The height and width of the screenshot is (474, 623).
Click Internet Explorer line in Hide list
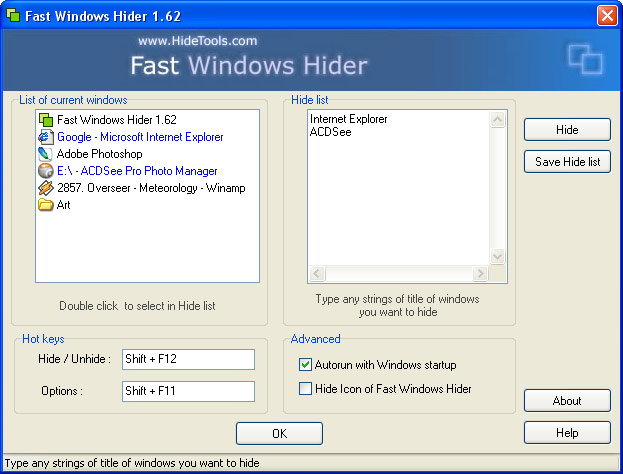pyautogui.click(x=348, y=119)
